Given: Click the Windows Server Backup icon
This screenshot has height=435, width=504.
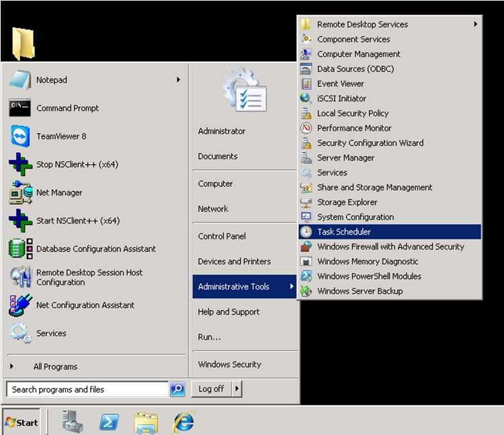Looking at the screenshot, I should tap(306, 291).
